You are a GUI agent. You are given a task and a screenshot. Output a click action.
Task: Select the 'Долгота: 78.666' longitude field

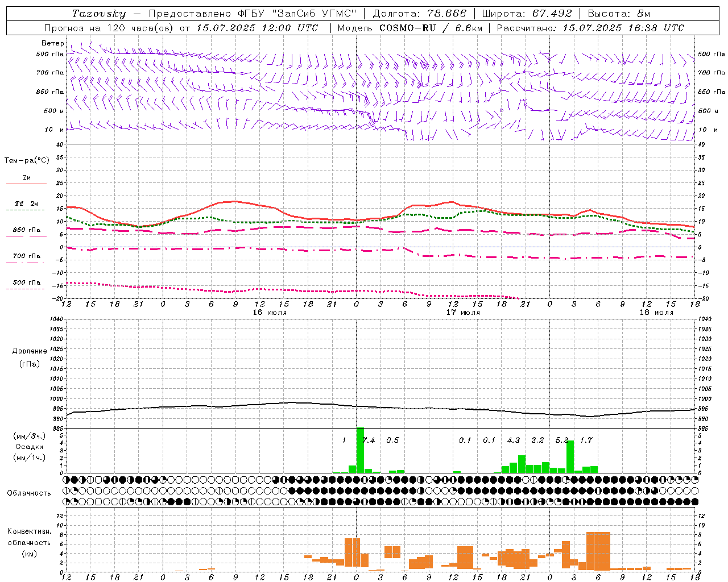click(x=419, y=14)
